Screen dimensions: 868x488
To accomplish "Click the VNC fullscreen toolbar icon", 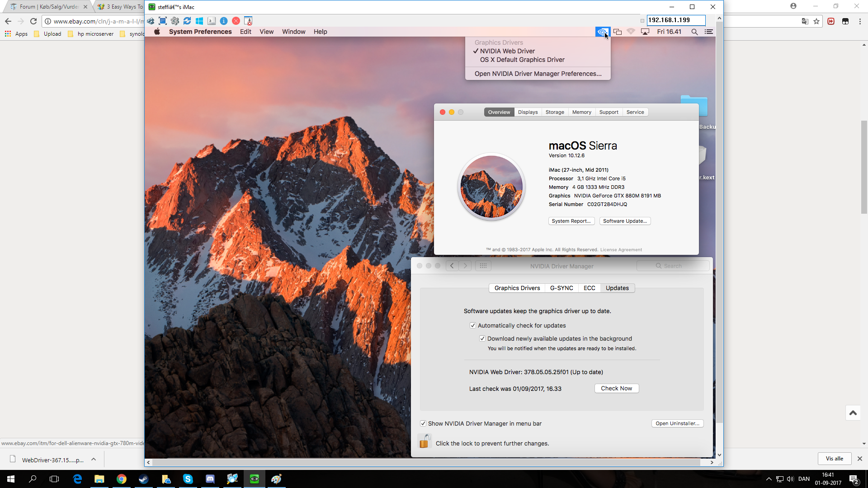I will coord(163,21).
